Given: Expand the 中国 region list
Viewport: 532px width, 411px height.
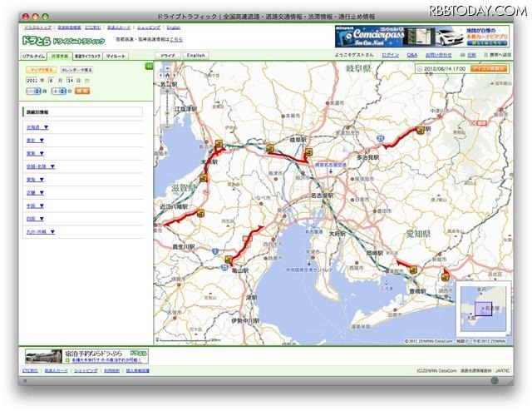Looking at the screenshot, I should (x=35, y=205).
